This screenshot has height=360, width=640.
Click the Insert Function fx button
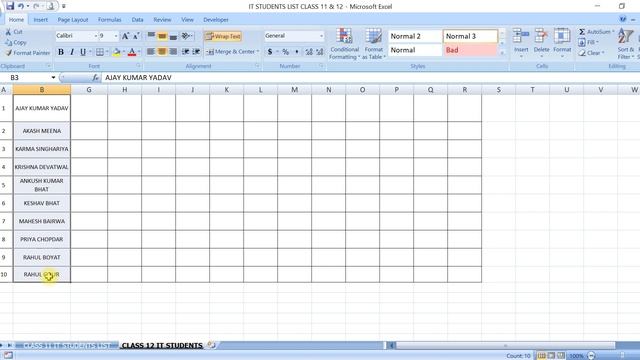95,78
